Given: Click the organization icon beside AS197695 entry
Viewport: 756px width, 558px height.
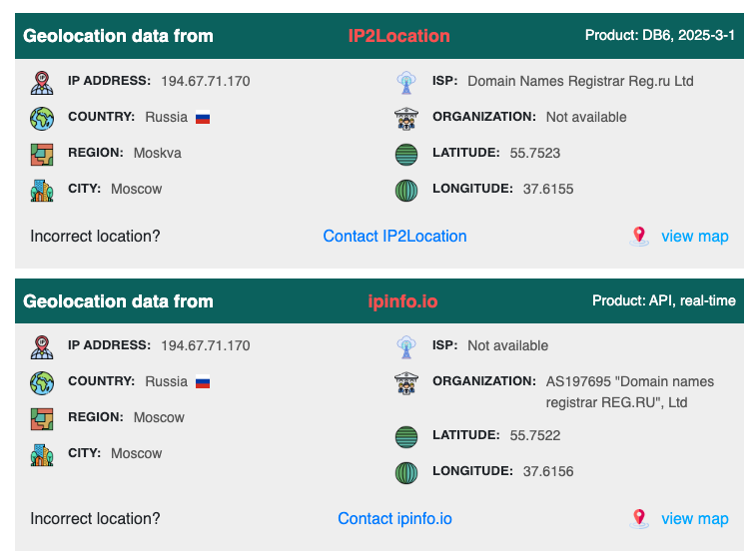Looking at the screenshot, I should tap(406, 383).
